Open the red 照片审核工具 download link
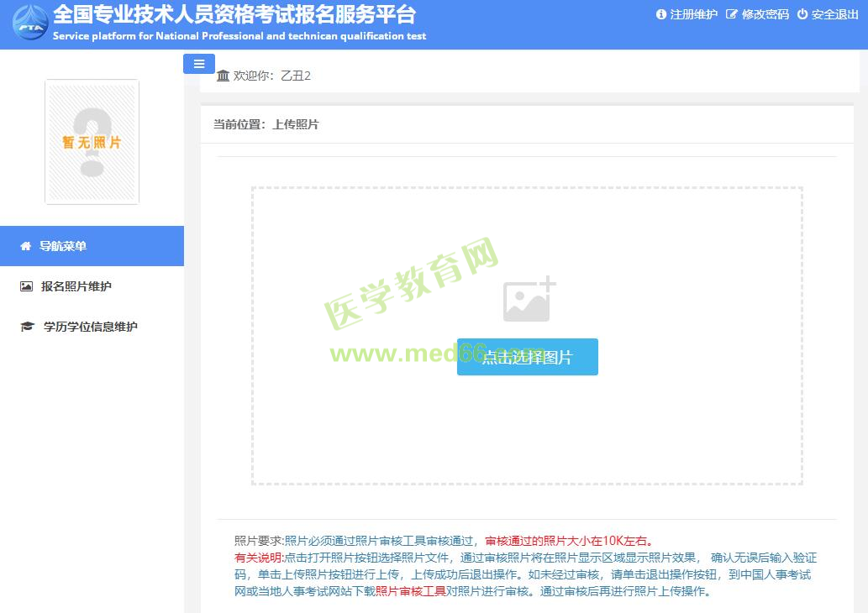The image size is (868, 613). (x=411, y=590)
